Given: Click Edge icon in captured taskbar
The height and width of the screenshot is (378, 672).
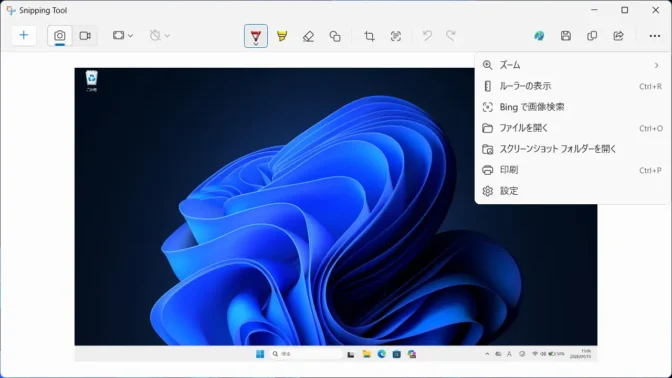Looking at the screenshot, I should [381, 354].
